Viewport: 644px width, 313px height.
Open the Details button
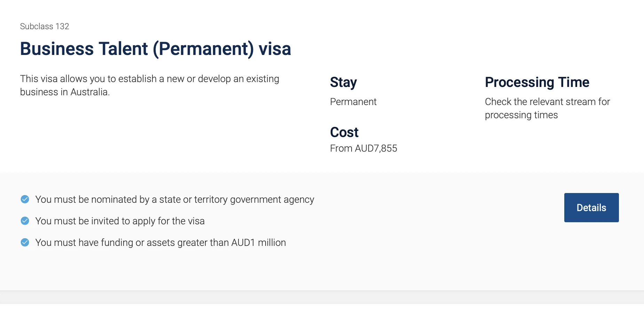pos(591,208)
